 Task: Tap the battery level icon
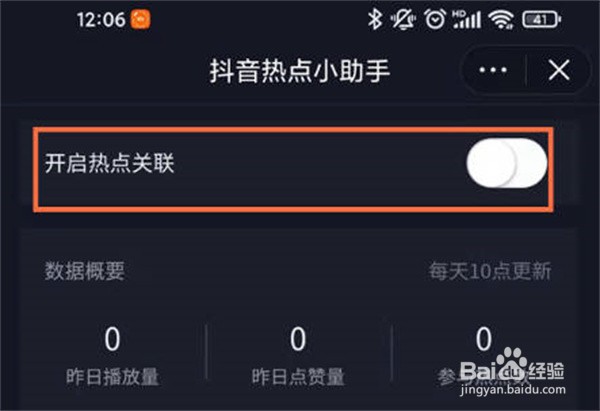coord(542,19)
